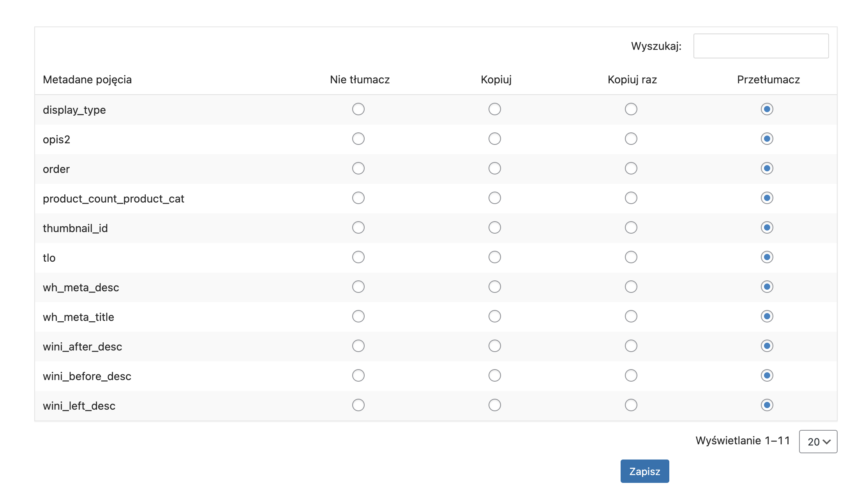Click the product_count_product_cat row label
Viewport: 868px width, 493px height.
[x=113, y=199]
